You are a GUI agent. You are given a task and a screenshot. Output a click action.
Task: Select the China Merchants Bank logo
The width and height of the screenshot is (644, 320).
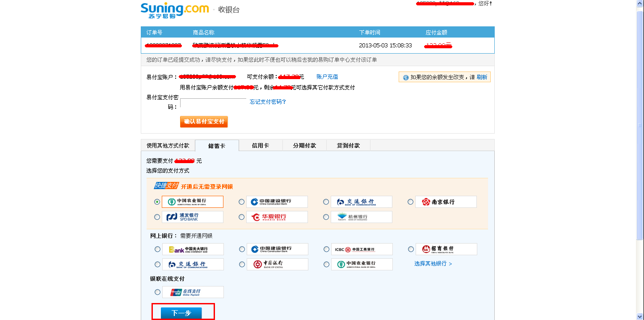coord(446,249)
